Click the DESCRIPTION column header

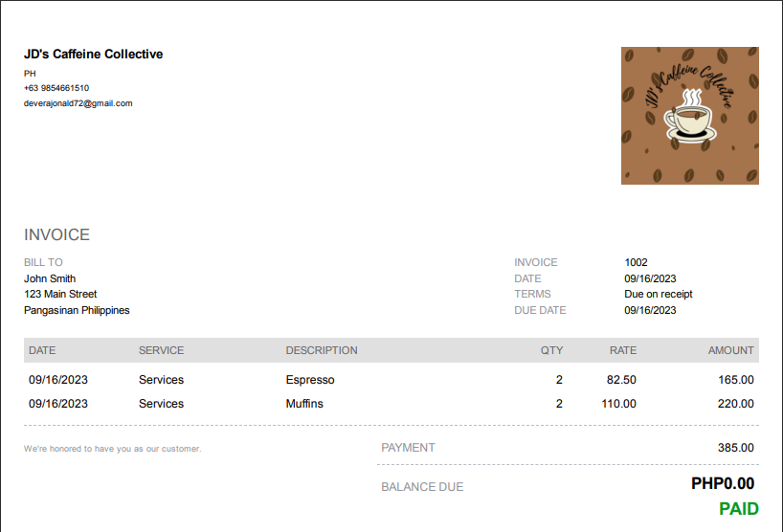322,350
